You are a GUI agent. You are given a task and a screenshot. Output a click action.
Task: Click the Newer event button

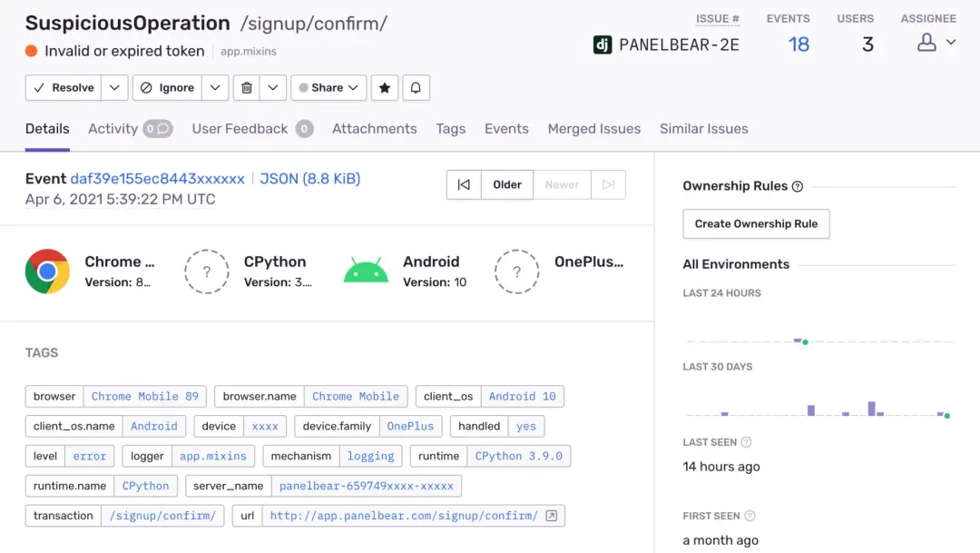562,184
